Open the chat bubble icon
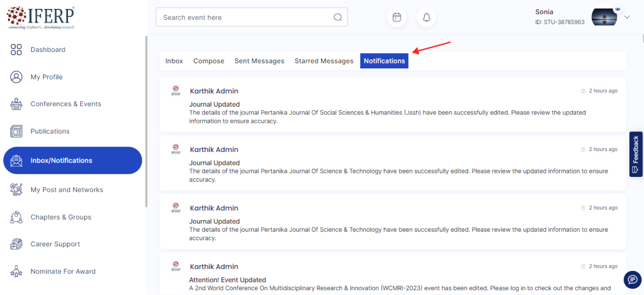 [632, 280]
